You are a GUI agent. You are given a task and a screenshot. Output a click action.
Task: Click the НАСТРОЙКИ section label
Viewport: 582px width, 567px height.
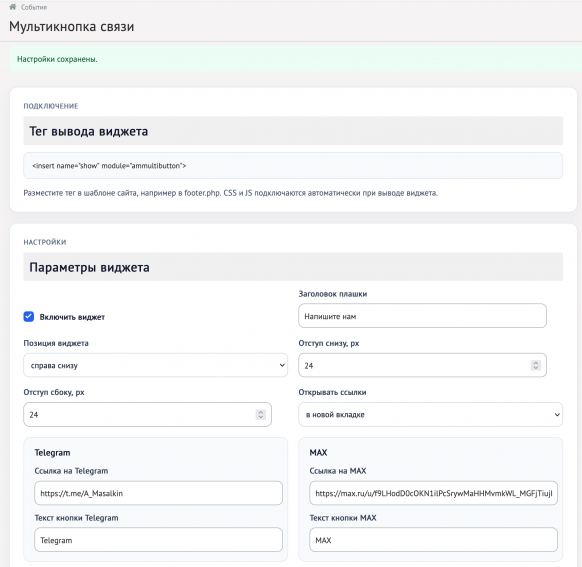(x=45, y=242)
